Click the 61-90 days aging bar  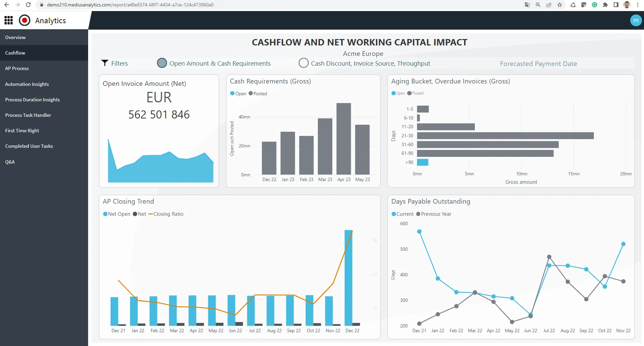[485, 153]
